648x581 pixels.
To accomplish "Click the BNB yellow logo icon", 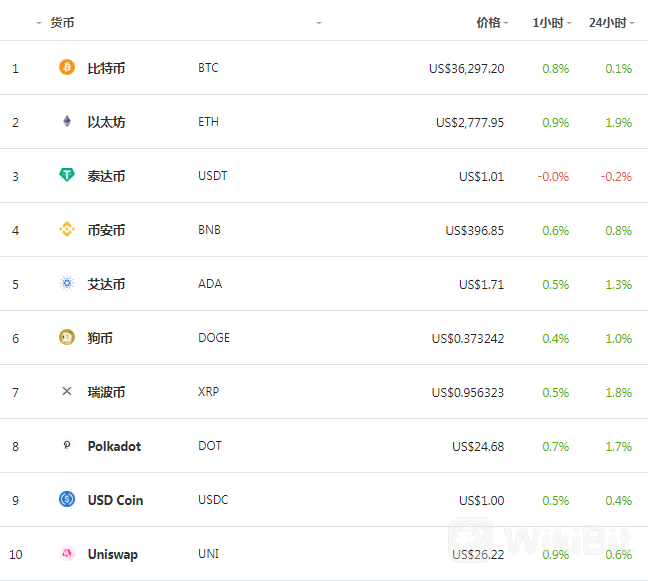I will click(67, 229).
